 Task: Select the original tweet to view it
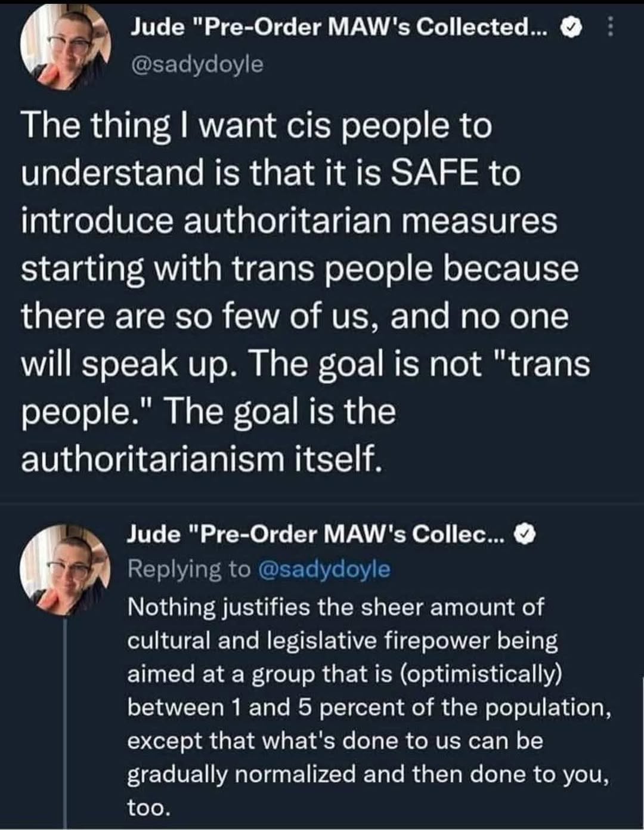pos(298,286)
